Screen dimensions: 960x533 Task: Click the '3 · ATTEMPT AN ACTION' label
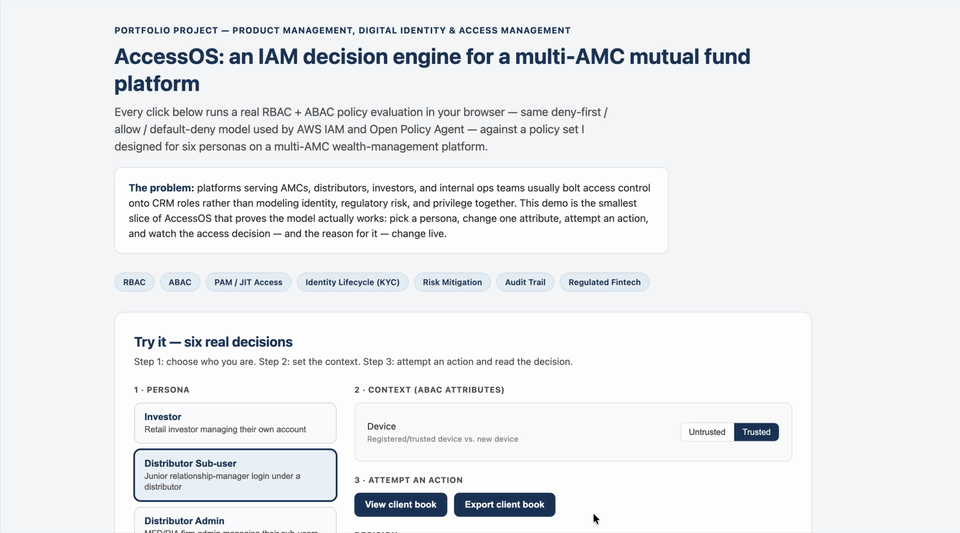408,480
